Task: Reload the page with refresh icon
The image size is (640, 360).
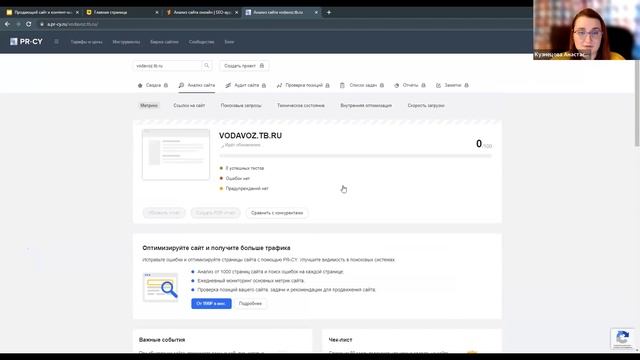Action: point(29,24)
